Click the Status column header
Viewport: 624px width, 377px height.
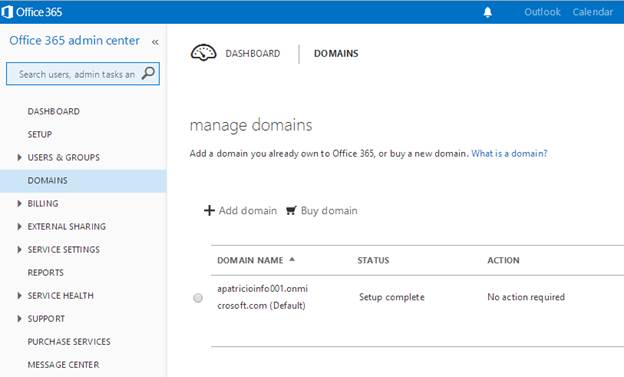coord(373,260)
